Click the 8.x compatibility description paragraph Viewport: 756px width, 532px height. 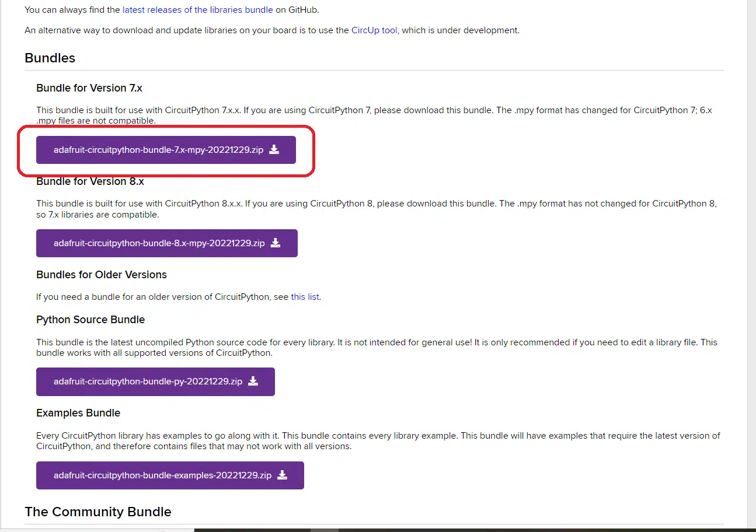[x=377, y=209]
